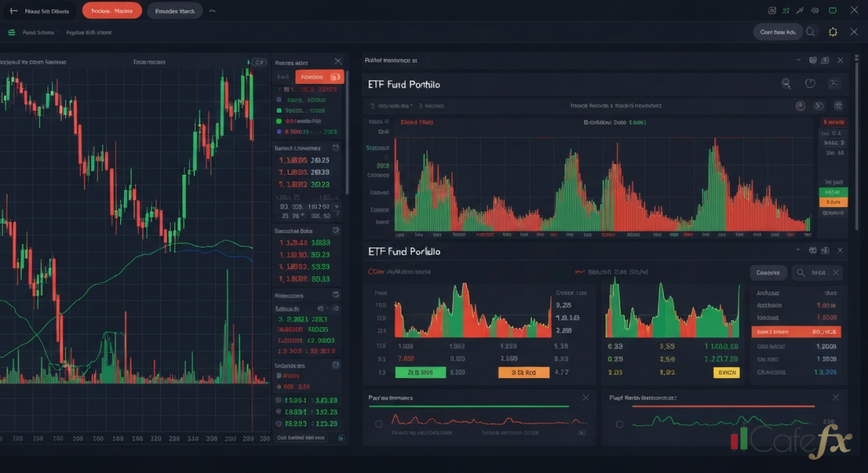Toggle the green switch in the top-right title bar
This screenshot has width=868, height=473.
point(832,10)
